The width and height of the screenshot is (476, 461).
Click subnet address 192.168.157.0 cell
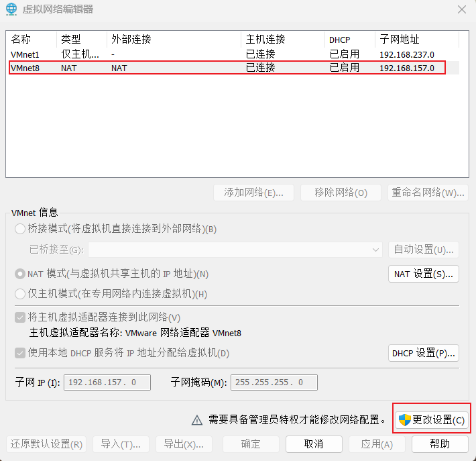click(x=407, y=68)
